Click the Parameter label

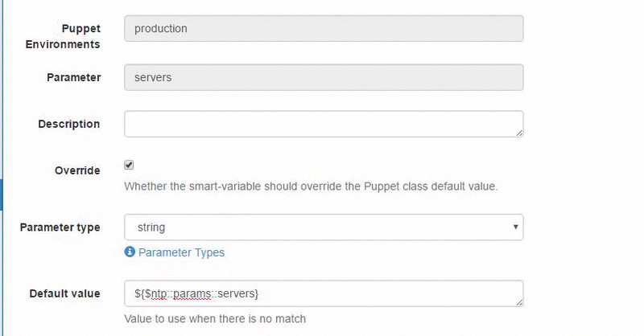pyautogui.click(x=74, y=77)
